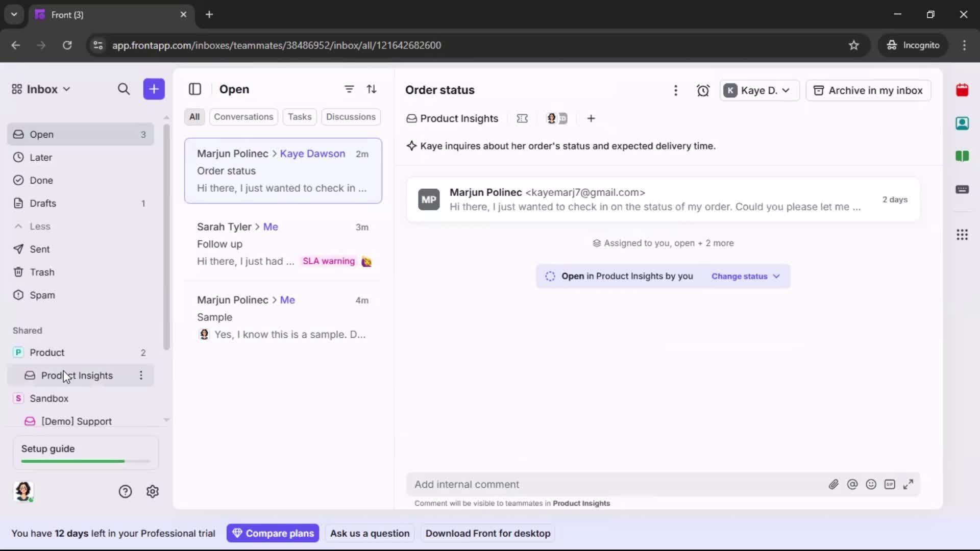Toggle the sort order of conversations

(x=372, y=89)
